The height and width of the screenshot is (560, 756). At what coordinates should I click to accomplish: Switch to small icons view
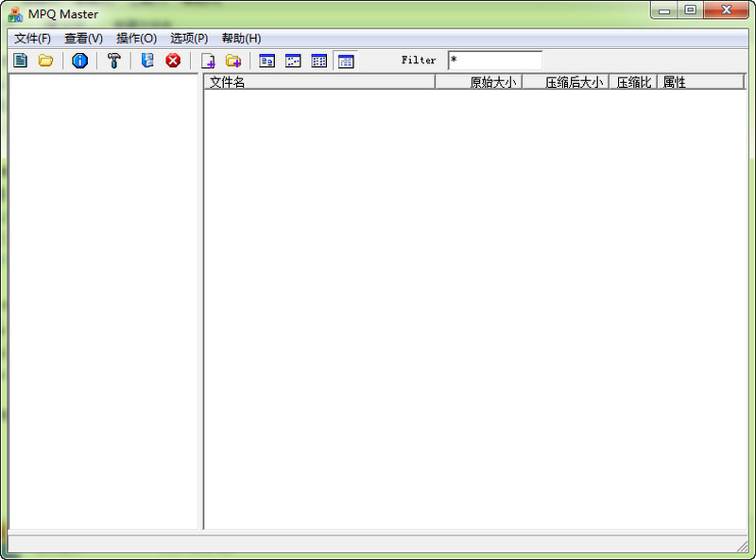click(293, 60)
